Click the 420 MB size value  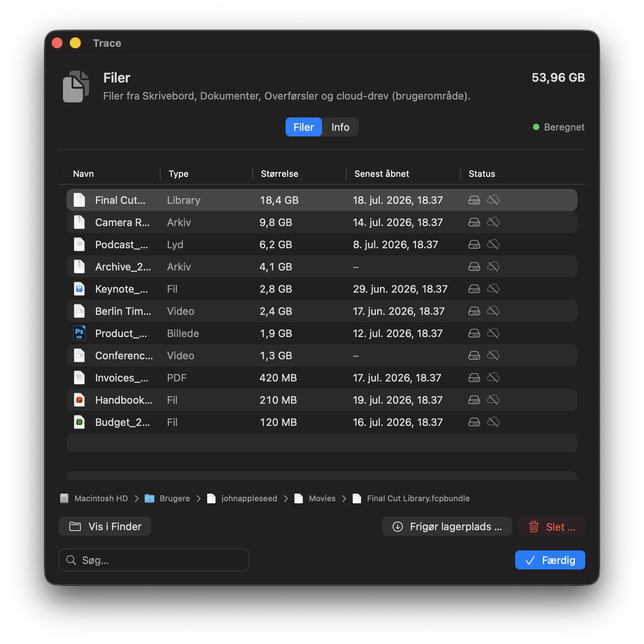pos(278,378)
